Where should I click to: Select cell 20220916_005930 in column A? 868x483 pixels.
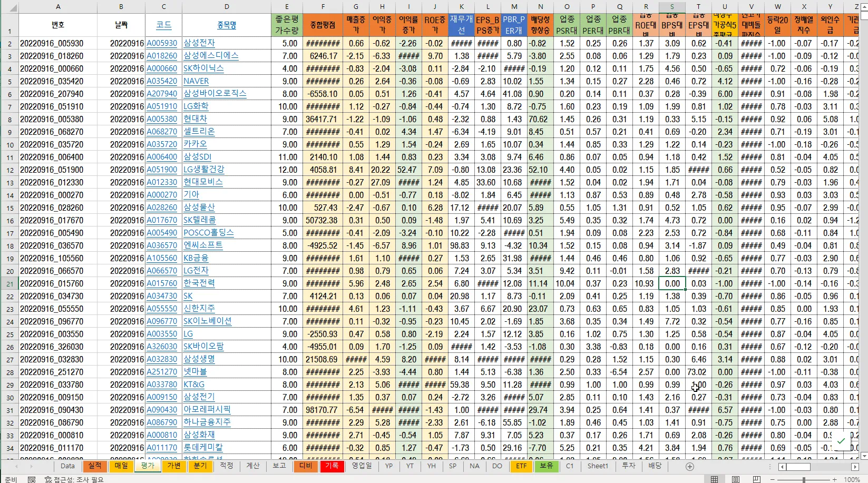coord(58,43)
